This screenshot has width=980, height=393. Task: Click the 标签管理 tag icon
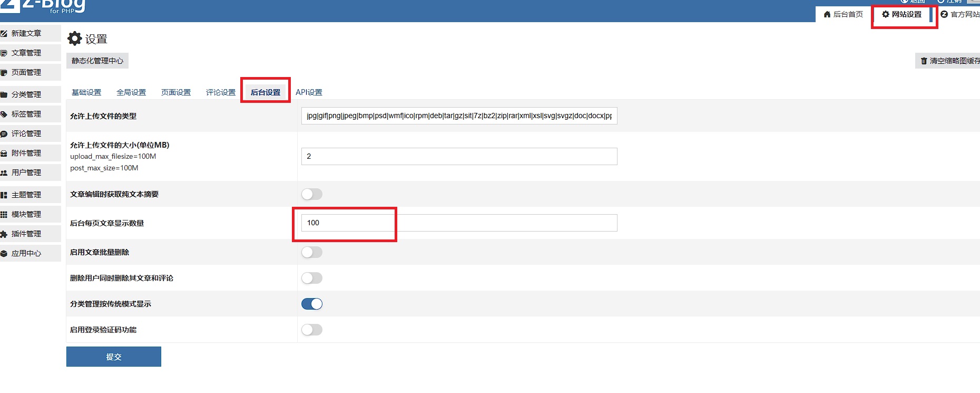4,114
